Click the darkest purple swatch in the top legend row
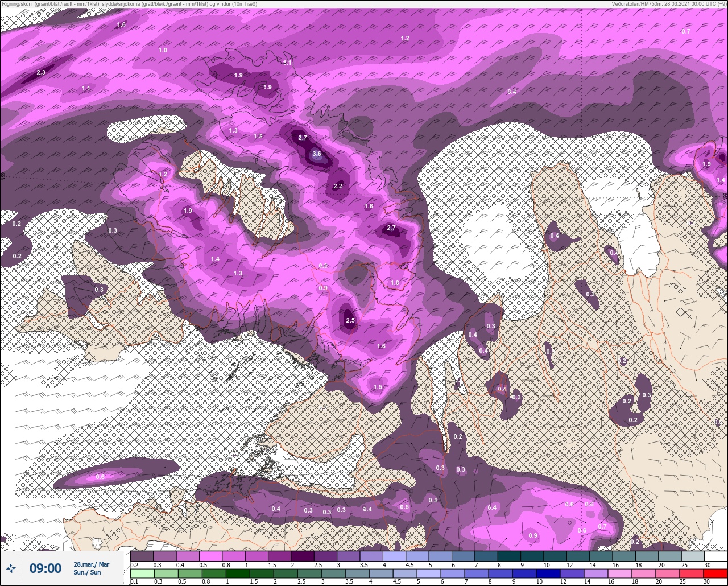This screenshot has height=586, width=728. [x=303, y=556]
